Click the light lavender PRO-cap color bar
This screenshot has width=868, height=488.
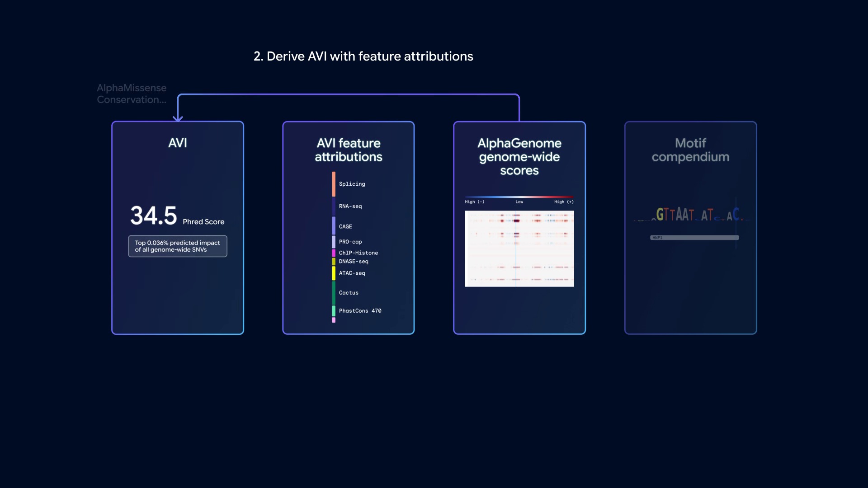[334, 242]
